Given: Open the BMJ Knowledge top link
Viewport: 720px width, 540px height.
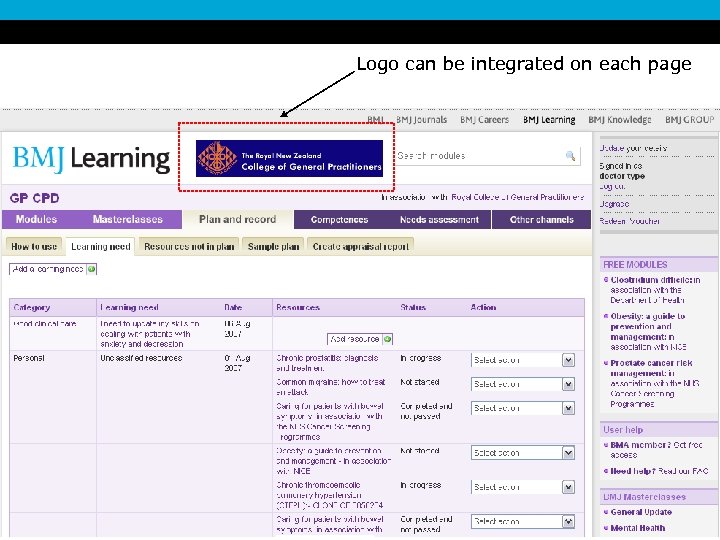Looking at the screenshot, I should click(620, 120).
